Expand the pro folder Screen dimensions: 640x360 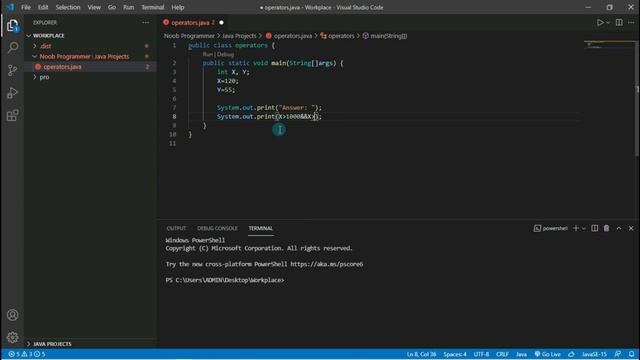44,77
